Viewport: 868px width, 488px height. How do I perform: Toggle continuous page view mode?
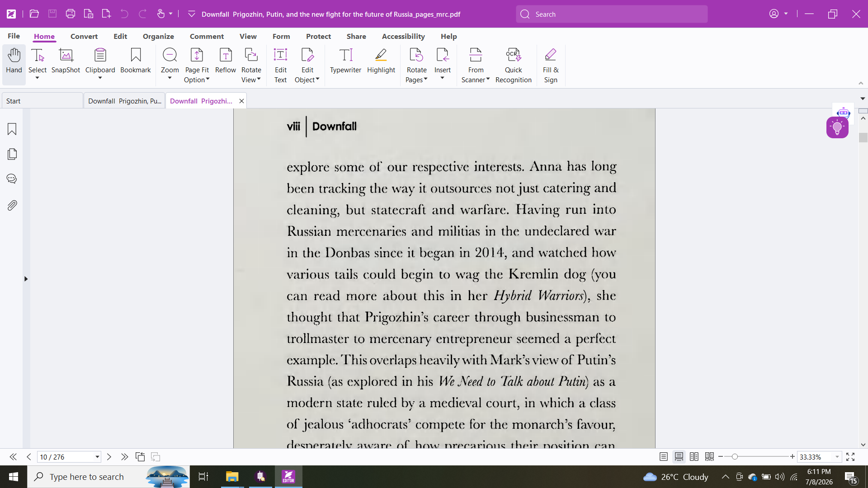pos(679,457)
